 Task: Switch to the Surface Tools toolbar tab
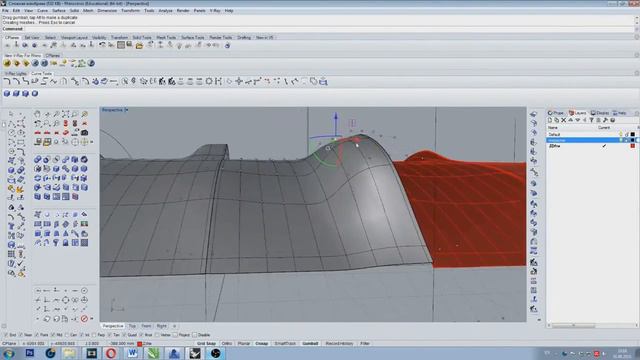tap(192, 38)
